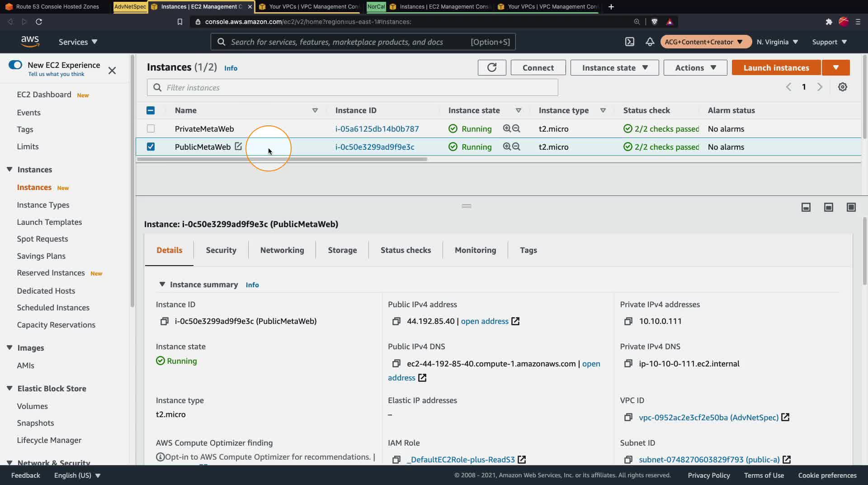
Task: Open the Actions dropdown
Action: 695,67
